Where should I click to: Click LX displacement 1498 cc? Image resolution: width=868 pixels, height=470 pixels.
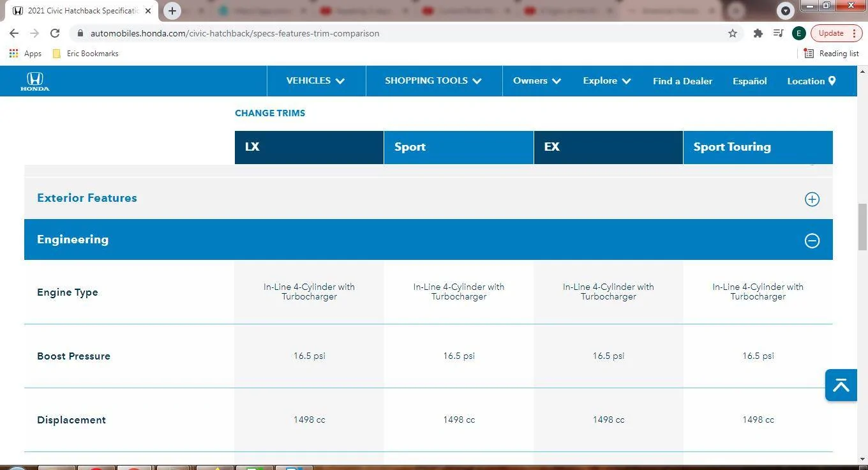310,420
